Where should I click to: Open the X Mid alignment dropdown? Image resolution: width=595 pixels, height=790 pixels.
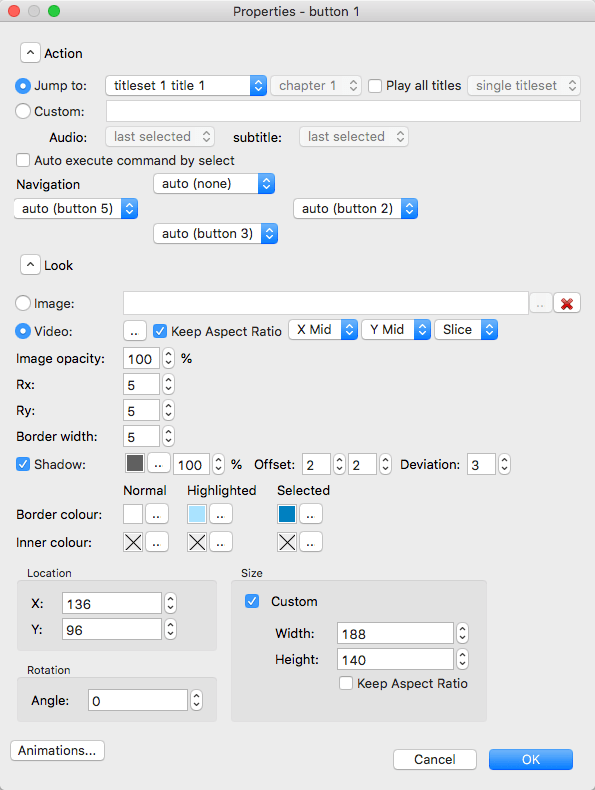click(x=323, y=330)
